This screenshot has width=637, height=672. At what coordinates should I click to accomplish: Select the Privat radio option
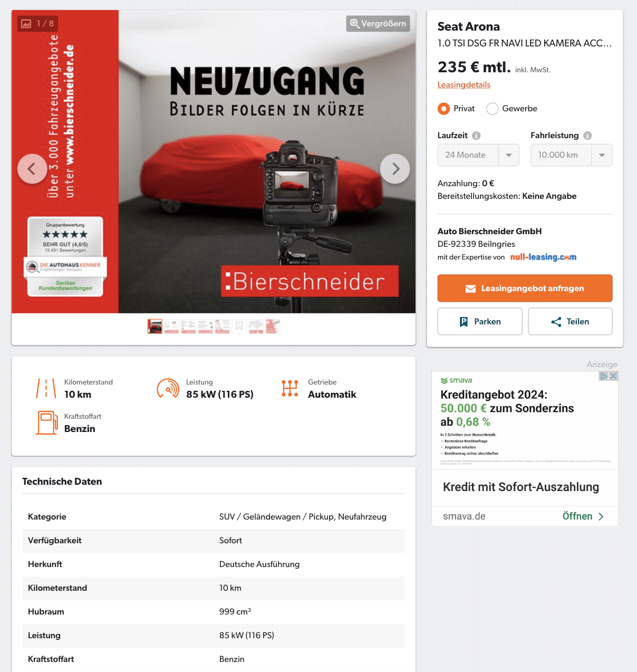444,109
